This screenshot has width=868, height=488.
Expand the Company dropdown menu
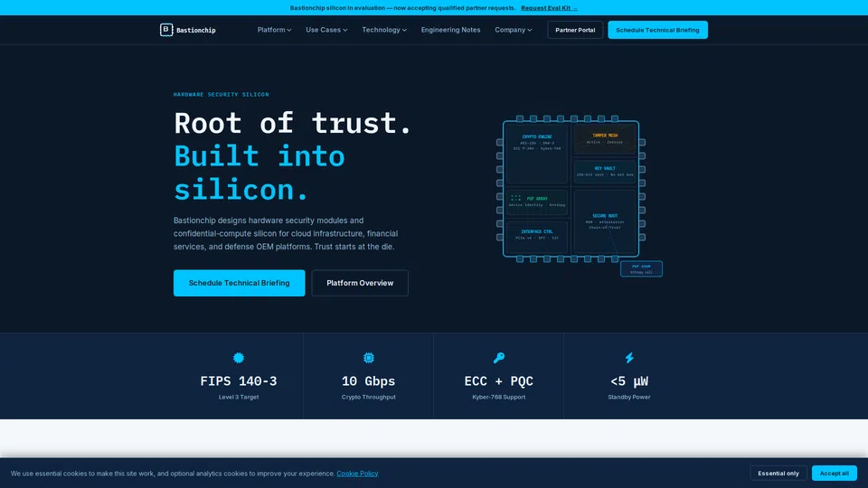(514, 30)
